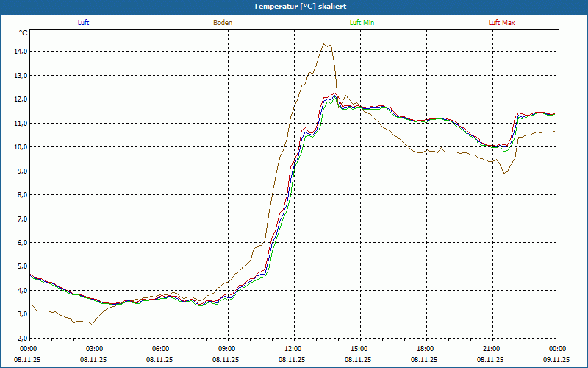The height and width of the screenshot is (368, 588).
Task: Click the 12,0 y-axis value
Action: click(x=21, y=99)
